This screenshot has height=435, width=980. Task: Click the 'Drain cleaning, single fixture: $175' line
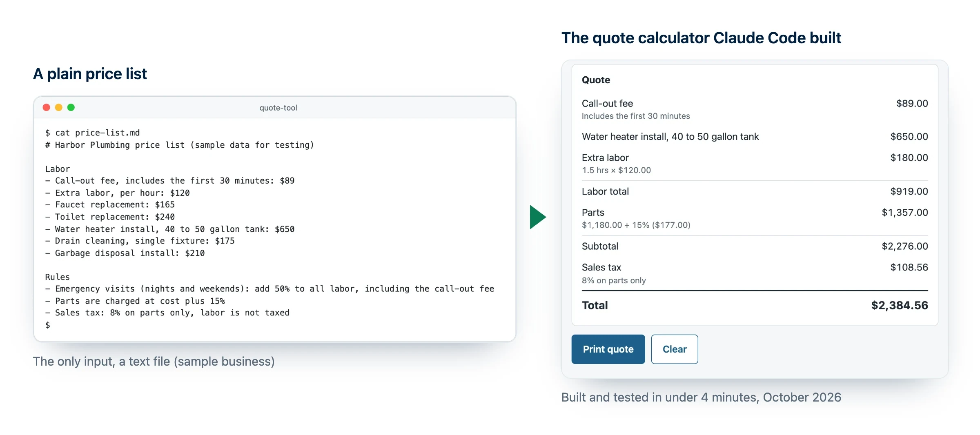pos(140,241)
